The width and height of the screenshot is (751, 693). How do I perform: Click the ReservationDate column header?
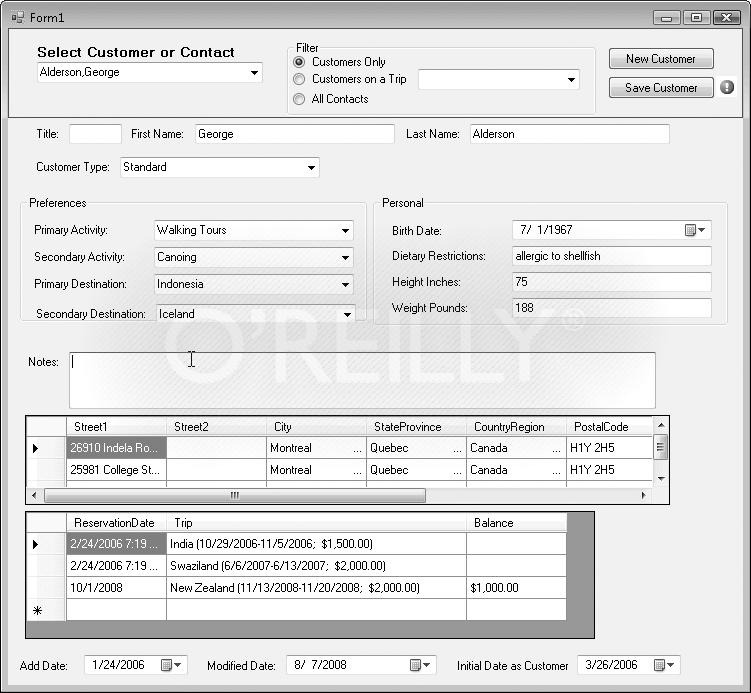116,523
